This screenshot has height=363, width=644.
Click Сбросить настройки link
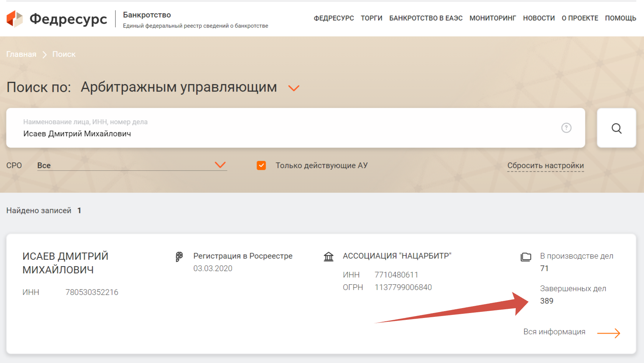tap(546, 165)
